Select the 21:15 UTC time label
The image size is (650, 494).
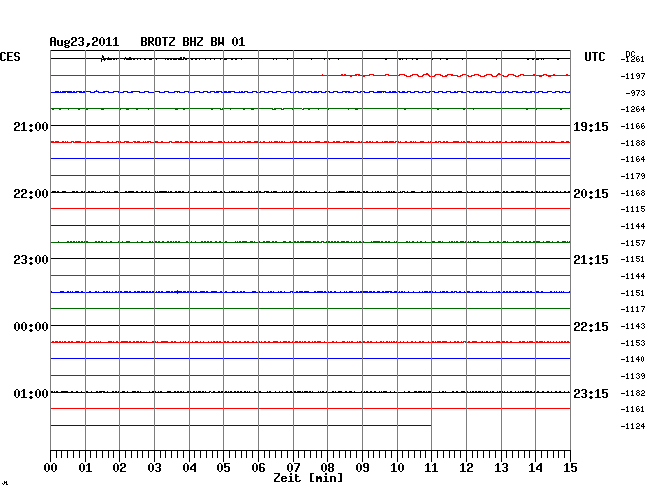point(591,260)
